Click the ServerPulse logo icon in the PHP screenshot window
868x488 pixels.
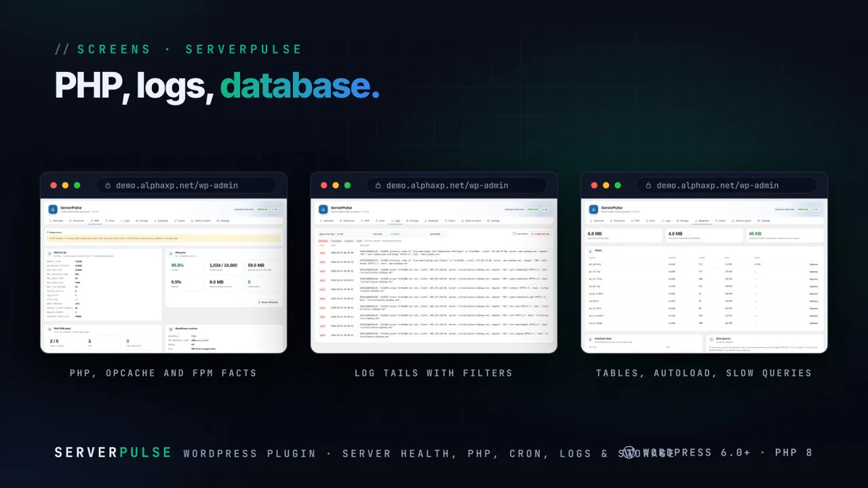point(52,209)
